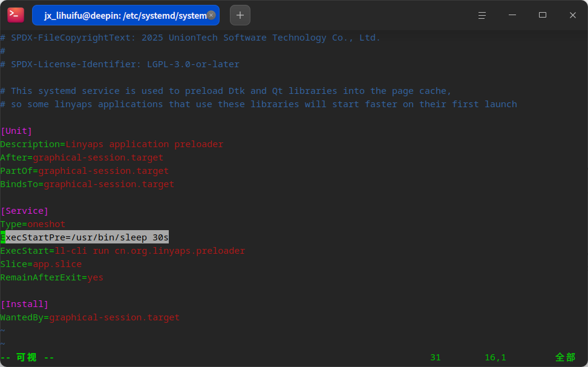Minimize the terminal window
588x367 pixels.
(x=512, y=15)
